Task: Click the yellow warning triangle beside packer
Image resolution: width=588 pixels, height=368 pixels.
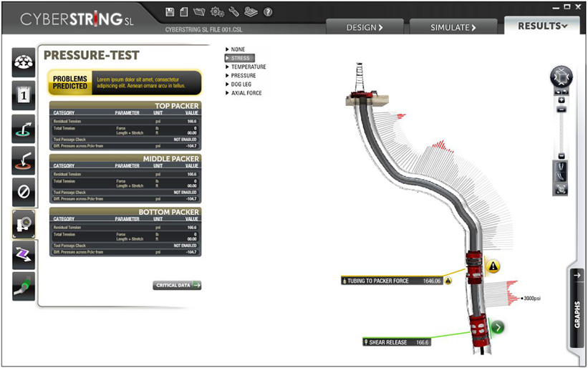Action: click(493, 266)
